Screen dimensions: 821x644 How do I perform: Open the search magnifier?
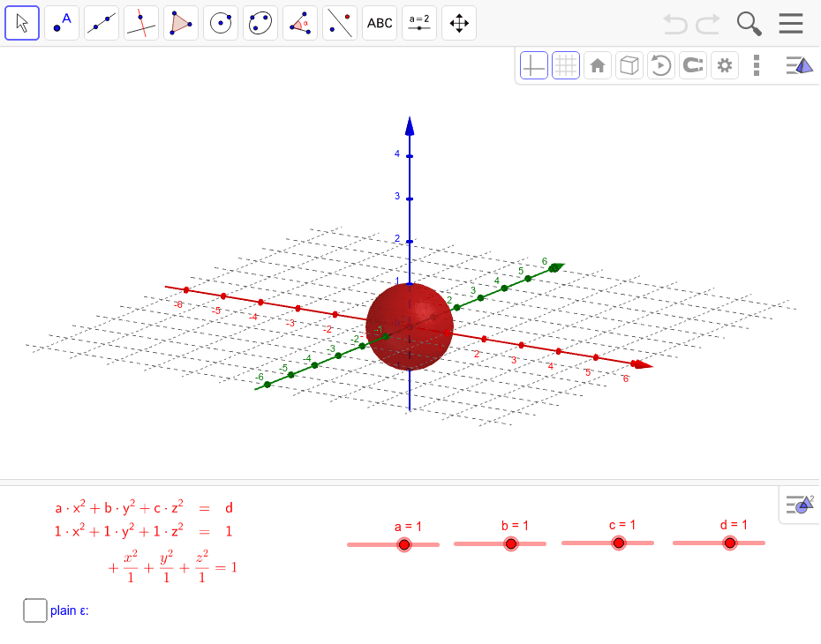click(x=749, y=24)
